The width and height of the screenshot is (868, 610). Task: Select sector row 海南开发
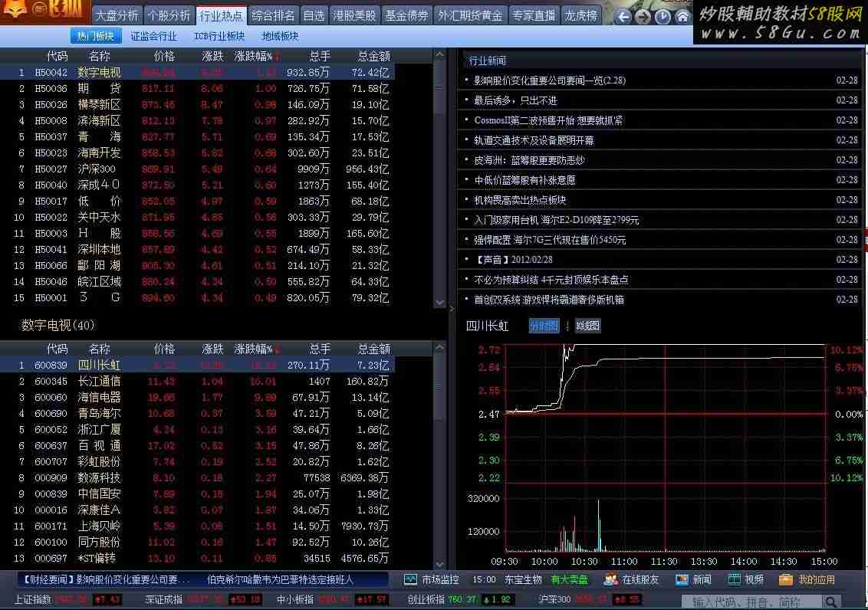pos(197,153)
